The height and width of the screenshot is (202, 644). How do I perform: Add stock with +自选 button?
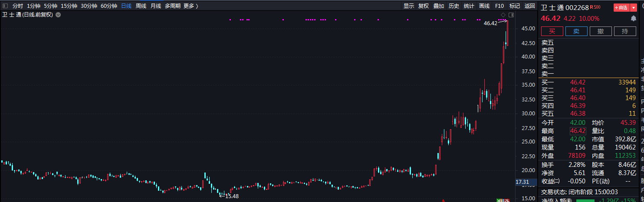621,7
